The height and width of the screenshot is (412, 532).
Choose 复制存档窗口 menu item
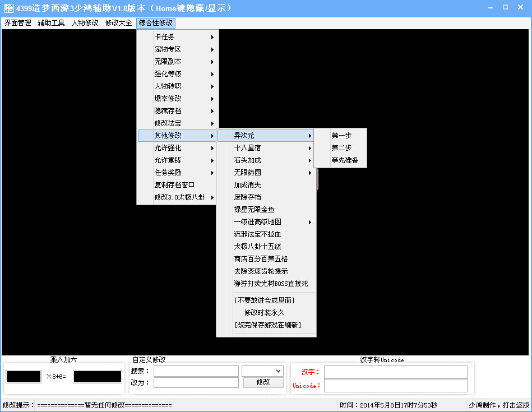(177, 185)
